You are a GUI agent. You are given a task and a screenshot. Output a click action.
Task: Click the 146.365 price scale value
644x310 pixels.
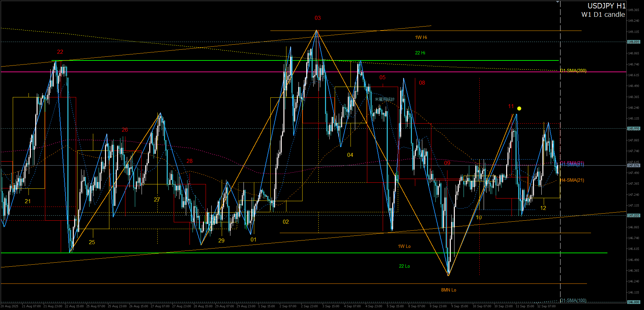tap(634, 271)
